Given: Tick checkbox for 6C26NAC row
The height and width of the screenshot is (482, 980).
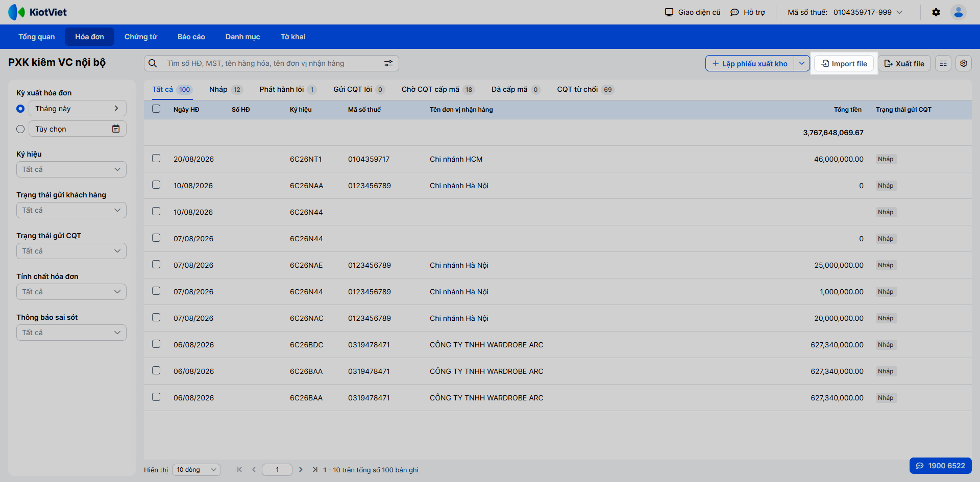Looking at the screenshot, I should pyautogui.click(x=156, y=317).
